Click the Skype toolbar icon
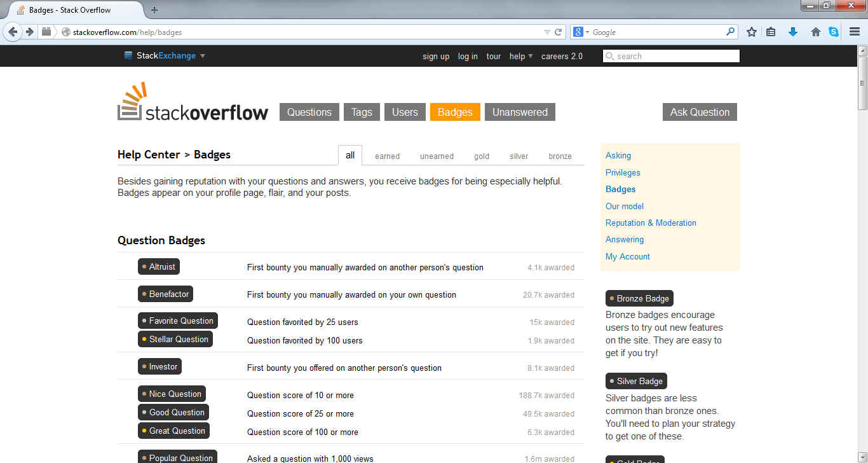This screenshot has width=868, height=463. [834, 31]
